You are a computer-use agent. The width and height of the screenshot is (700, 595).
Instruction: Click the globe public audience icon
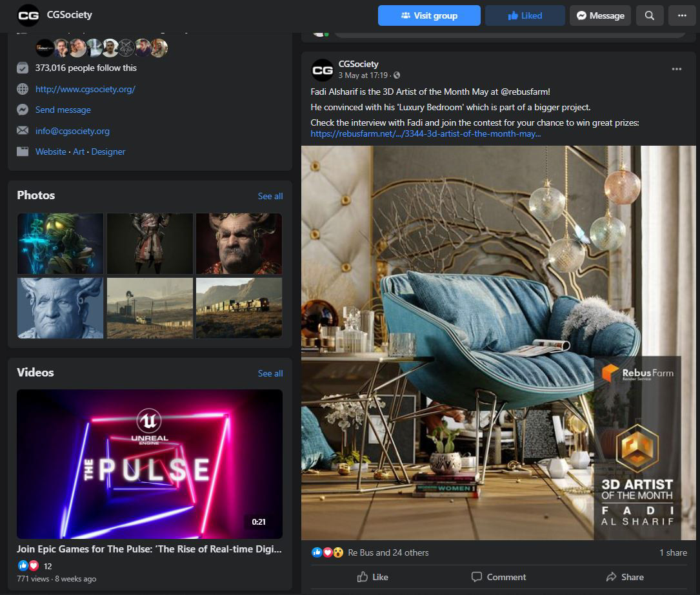click(396, 75)
